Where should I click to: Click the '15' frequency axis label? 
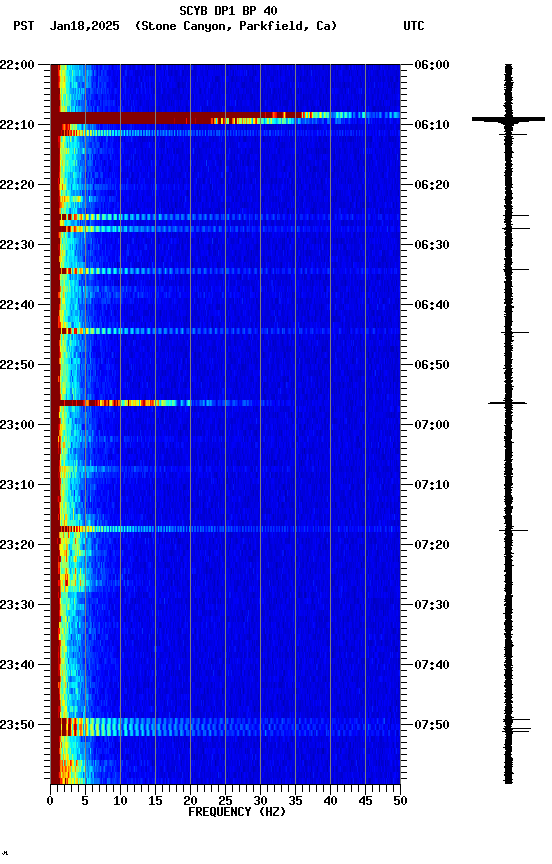point(155,802)
